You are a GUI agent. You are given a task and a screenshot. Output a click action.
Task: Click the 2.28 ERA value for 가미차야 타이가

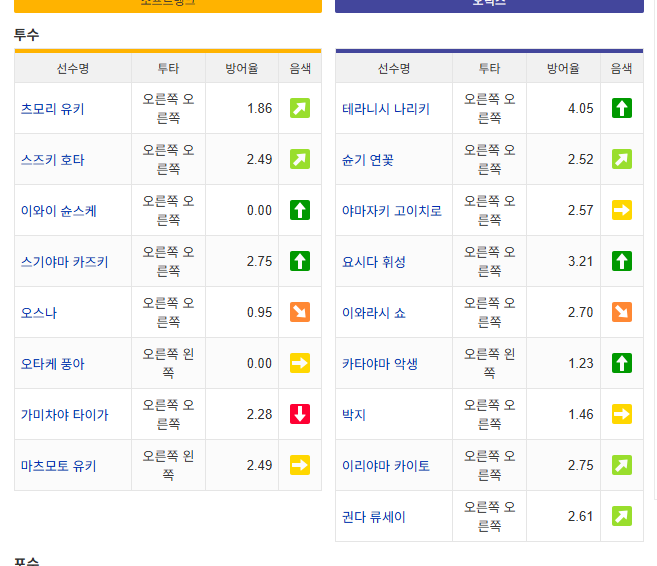(x=259, y=414)
